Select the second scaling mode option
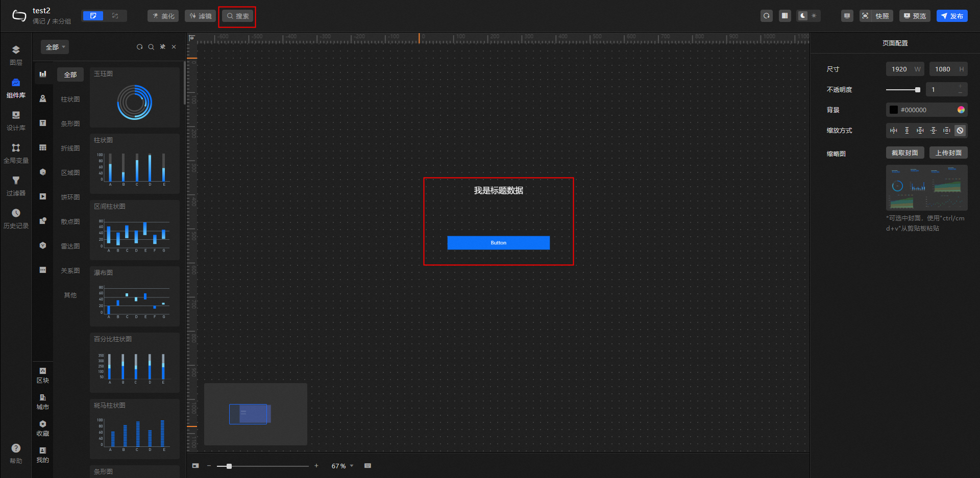The image size is (980, 478). (x=907, y=131)
